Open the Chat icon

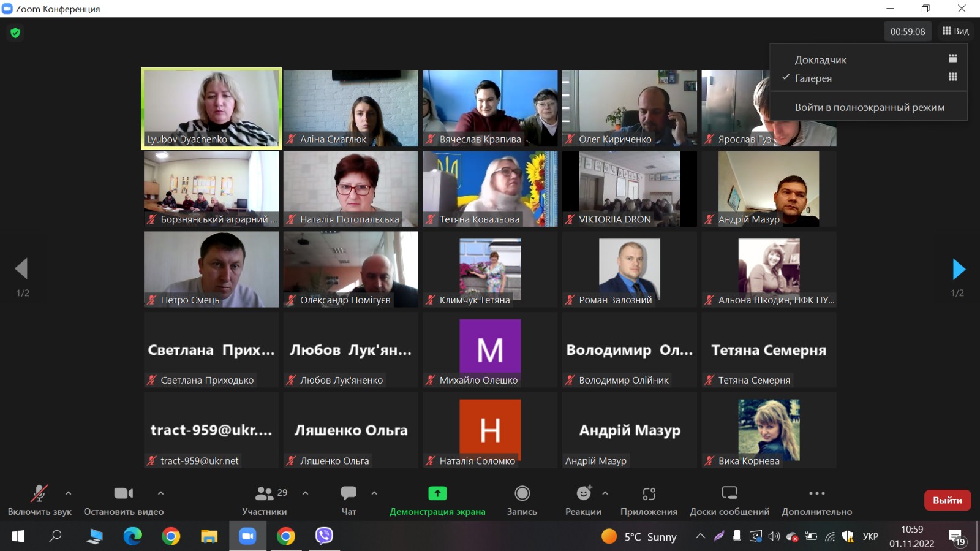(x=349, y=493)
